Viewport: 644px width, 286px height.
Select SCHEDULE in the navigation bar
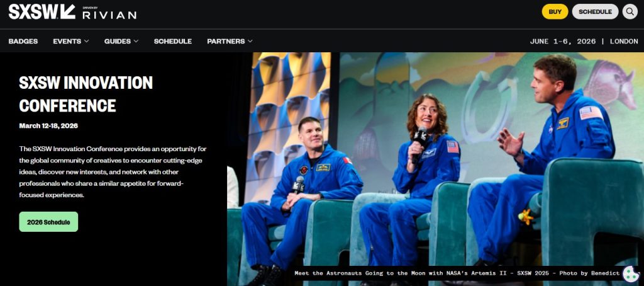[173, 42]
